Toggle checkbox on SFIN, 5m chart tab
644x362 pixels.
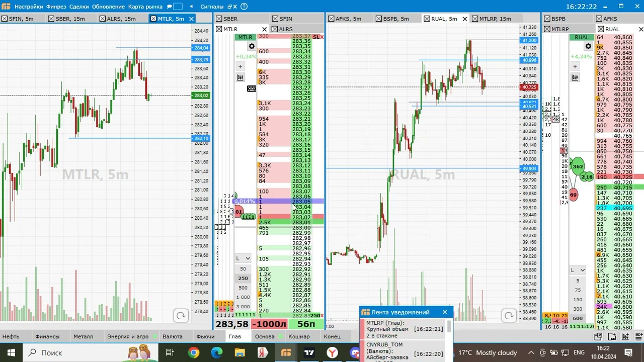coord(4,19)
